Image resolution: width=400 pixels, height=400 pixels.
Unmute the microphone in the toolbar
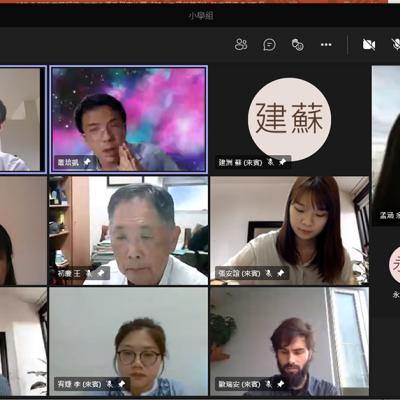(396, 44)
